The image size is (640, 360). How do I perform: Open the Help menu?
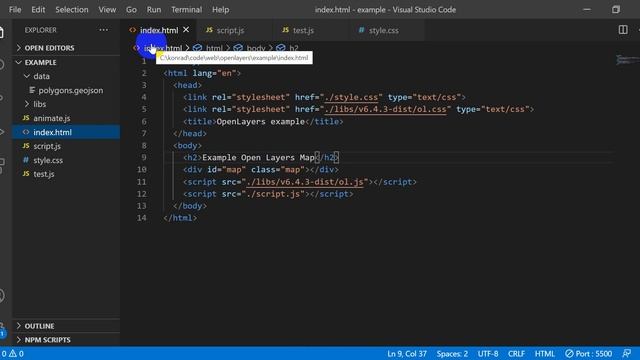(220, 9)
